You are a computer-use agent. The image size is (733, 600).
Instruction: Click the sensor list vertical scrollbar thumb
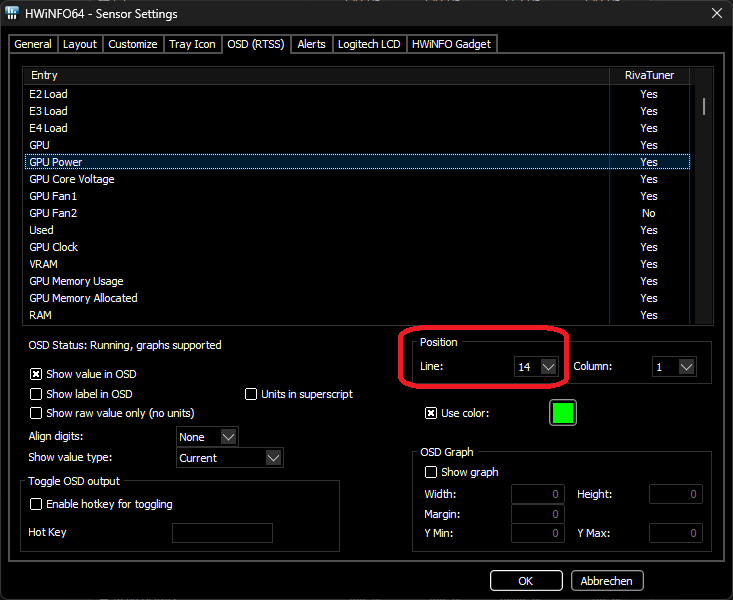(704, 106)
